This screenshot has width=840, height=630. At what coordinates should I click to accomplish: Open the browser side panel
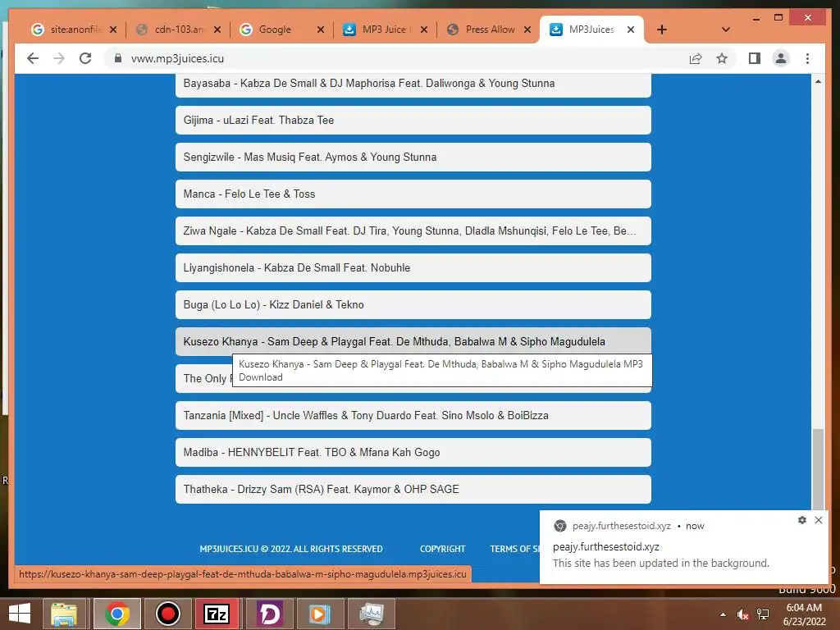point(755,58)
